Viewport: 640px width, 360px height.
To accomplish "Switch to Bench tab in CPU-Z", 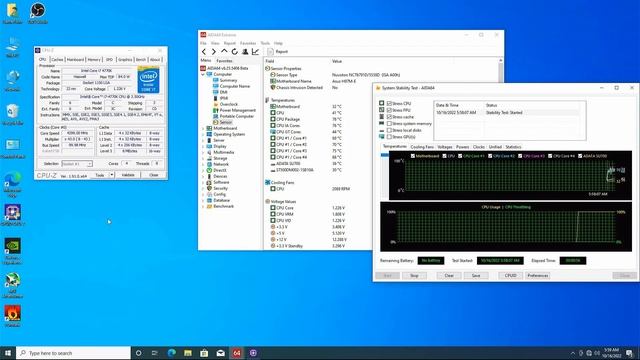I will tap(141, 60).
